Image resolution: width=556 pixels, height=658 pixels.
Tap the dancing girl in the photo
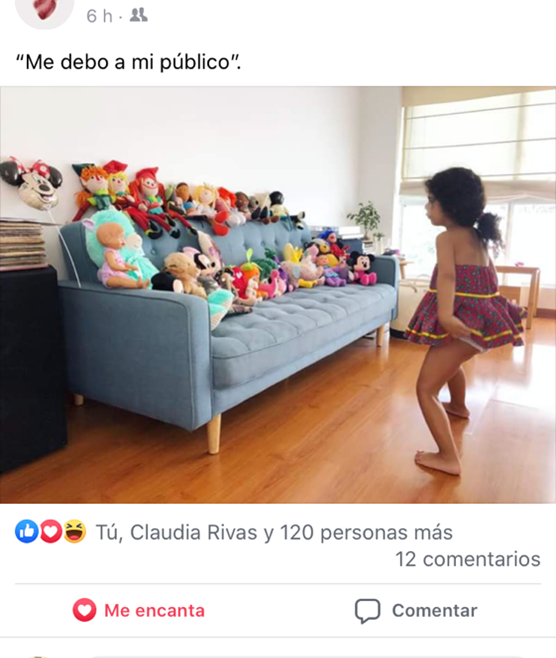click(x=464, y=319)
